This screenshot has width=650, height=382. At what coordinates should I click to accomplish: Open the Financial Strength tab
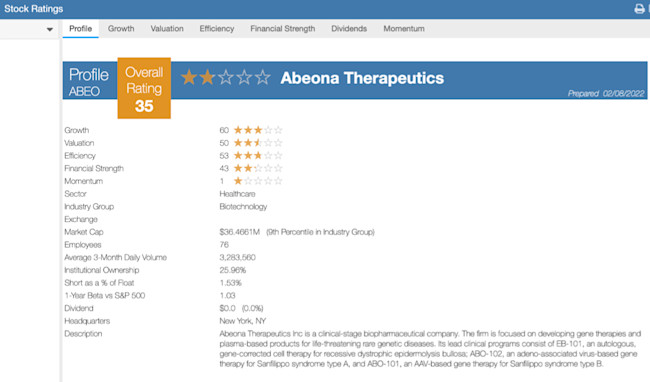pyautogui.click(x=283, y=29)
